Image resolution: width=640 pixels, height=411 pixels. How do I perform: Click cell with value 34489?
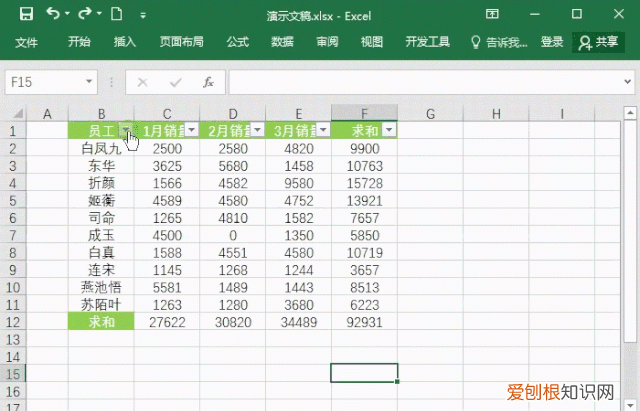[299, 322]
